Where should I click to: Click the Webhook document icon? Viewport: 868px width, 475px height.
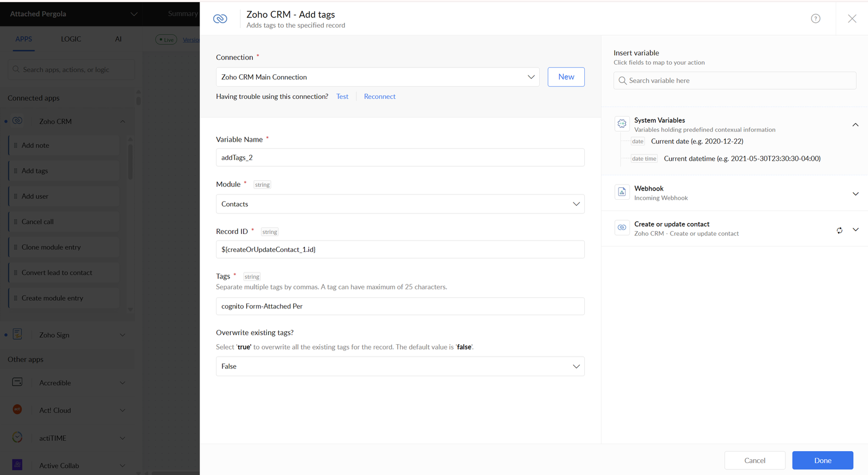click(x=622, y=192)
